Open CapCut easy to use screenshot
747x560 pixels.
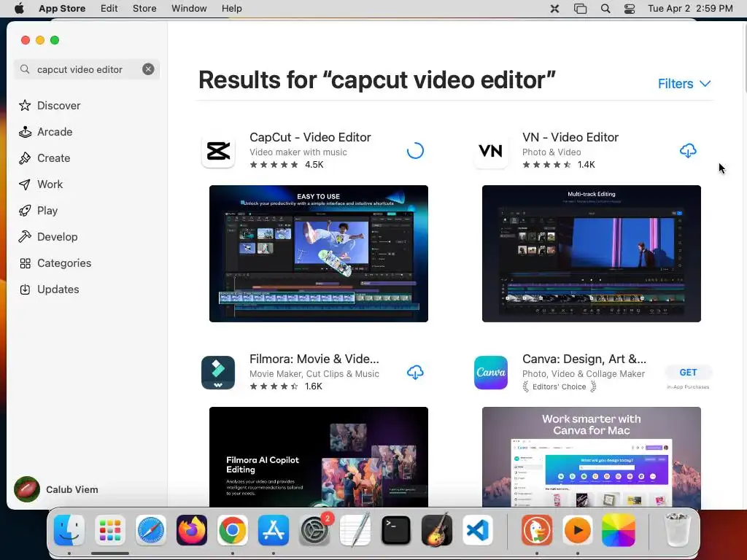click(319, 253)
